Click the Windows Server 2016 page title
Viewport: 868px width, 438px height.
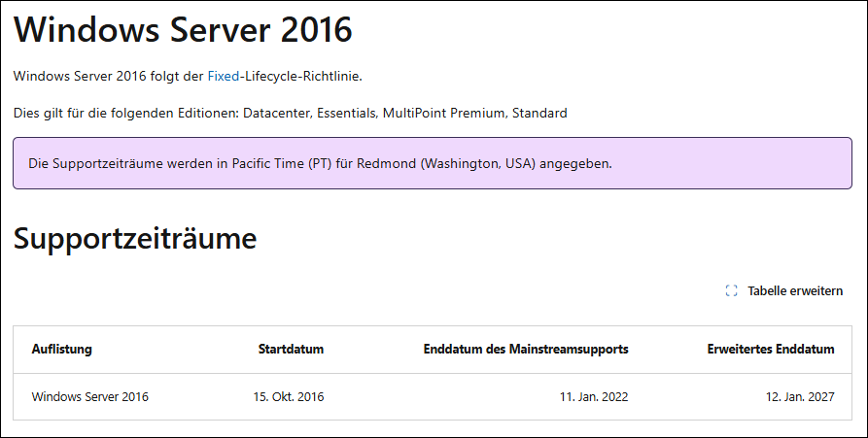pyautogui.click(x=183, y=29)
